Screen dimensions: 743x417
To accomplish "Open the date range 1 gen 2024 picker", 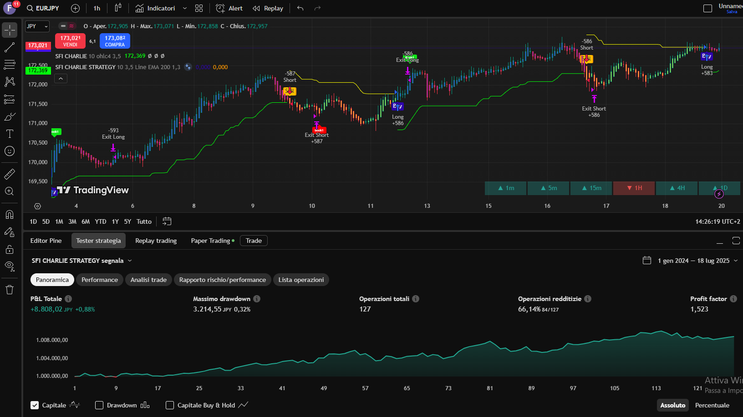I will tap(690, 261).
